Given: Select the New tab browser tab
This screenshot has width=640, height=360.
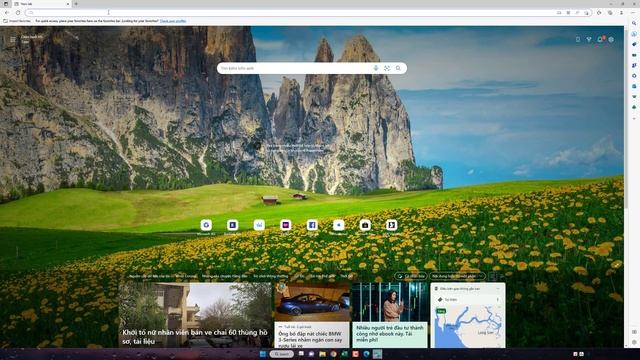Looking at the screenshot, I should point(41,4).
